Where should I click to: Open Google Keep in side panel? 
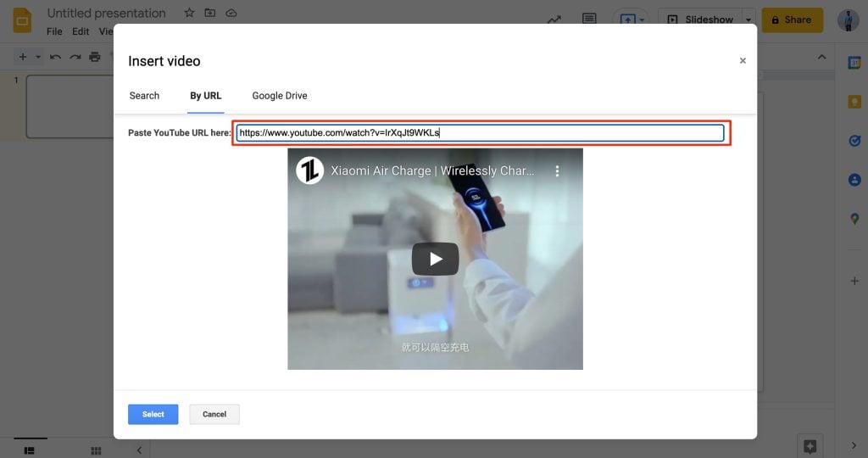[854, 102]
